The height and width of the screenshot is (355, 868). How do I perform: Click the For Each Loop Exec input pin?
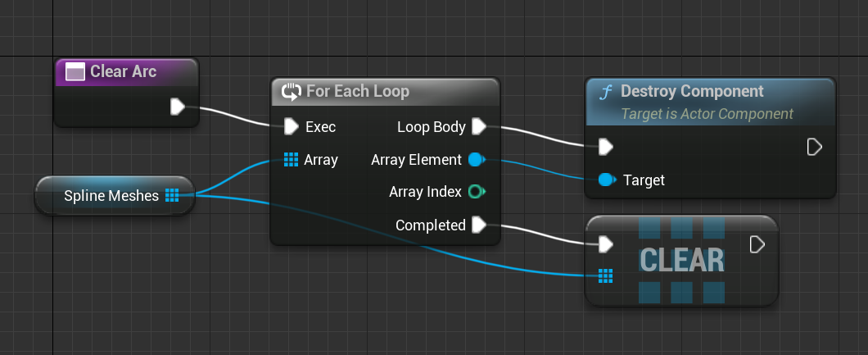pyautogui.click(x=292, y=127)
